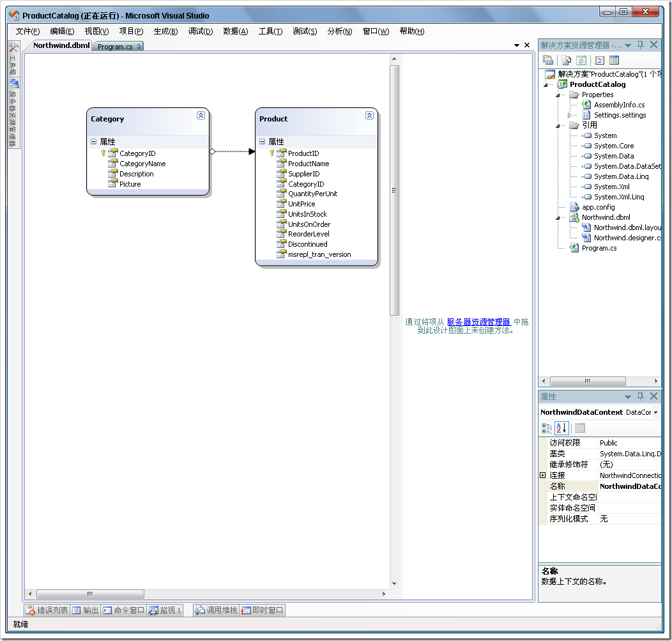Open the Data menu
Viewport: 672px width, 641px height.
tap(236, 31)
